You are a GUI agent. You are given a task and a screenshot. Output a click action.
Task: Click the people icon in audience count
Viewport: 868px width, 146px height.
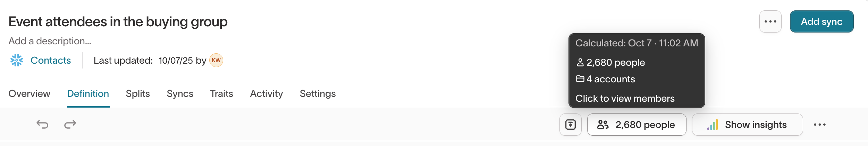pyautogui.click(x=603, y=125)
